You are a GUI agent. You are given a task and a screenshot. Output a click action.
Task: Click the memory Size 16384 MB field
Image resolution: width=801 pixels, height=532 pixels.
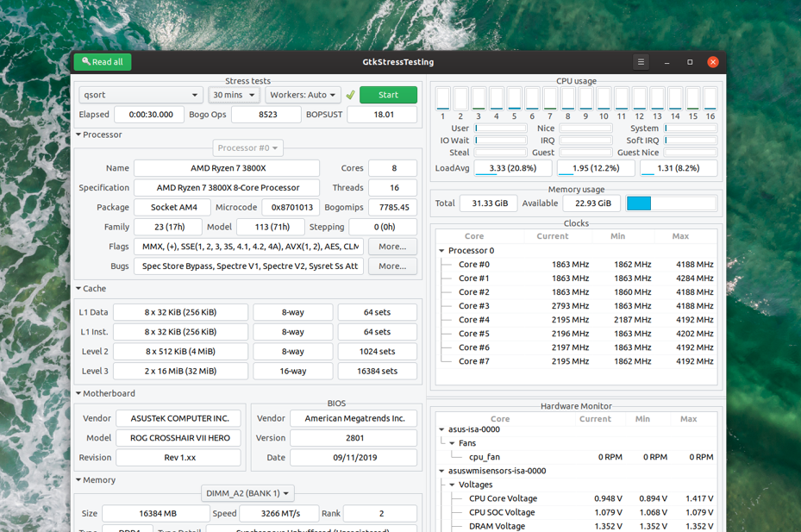[156, 513]
